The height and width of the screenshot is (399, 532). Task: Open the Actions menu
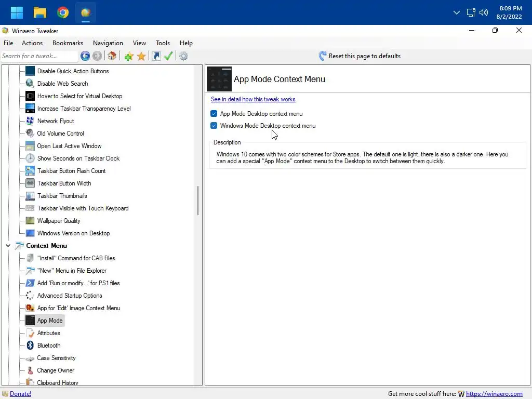click(x=32, y=43)
